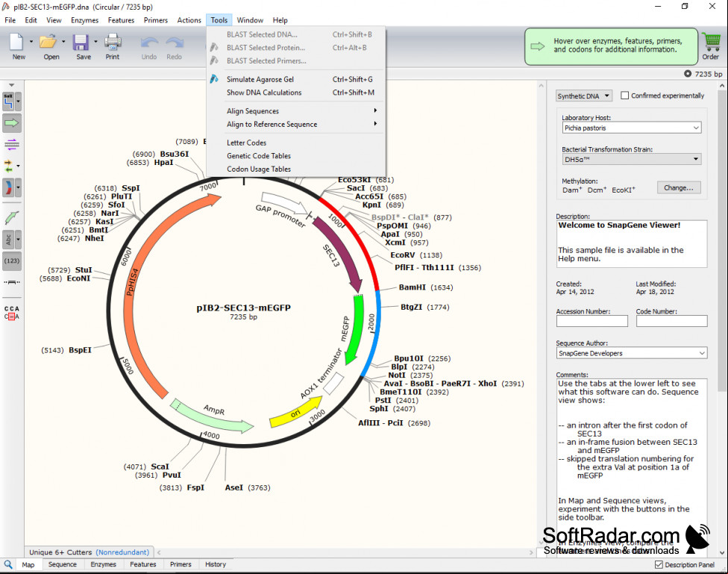728x574 pixels.
Task: Open the Edit menu
Action: point(31,20)
